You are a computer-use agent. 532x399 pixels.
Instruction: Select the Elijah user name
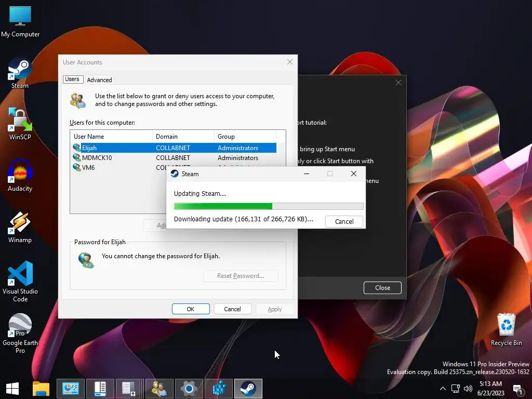pyautogui.click(x=89, y=148)
